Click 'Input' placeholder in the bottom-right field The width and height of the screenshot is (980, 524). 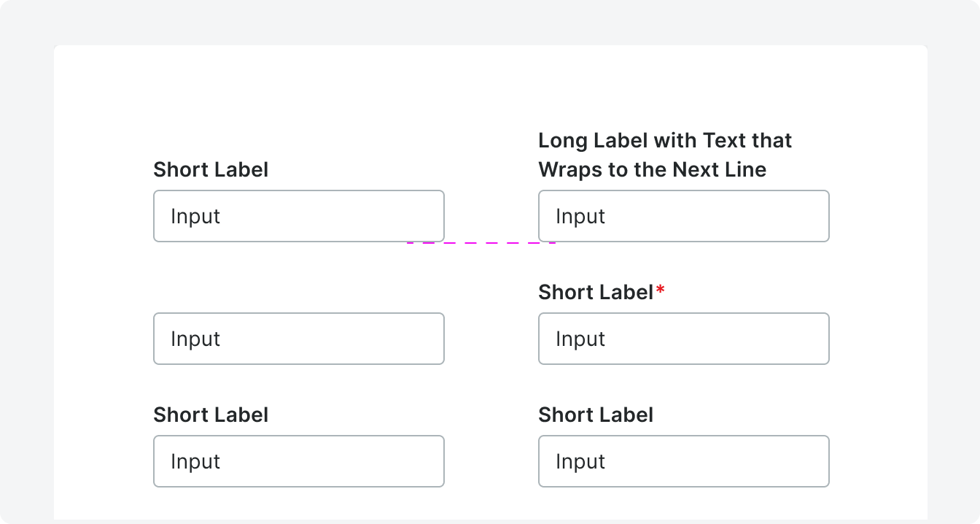tap(580, 461)
